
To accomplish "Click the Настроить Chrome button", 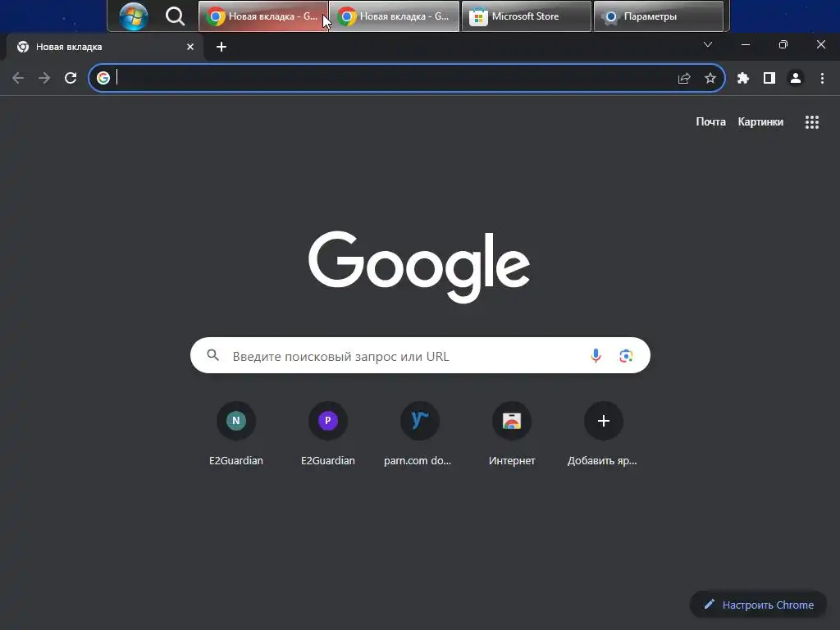I will click(x=758, y=605).
